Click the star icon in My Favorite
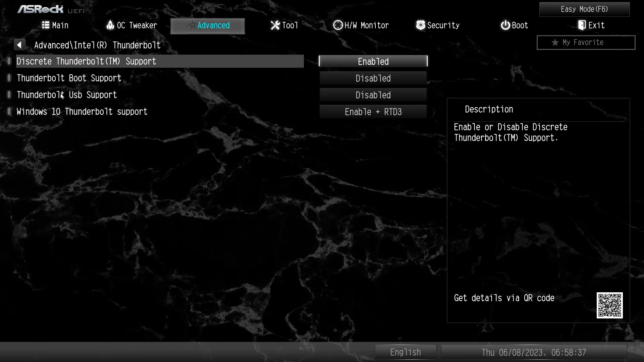 [x=555, y=43]
